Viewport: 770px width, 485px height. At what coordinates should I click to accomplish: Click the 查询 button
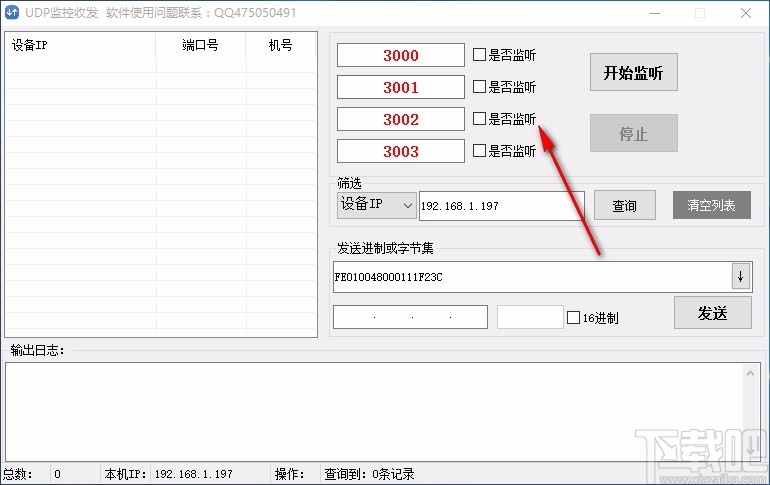pyautogui.click(x=625, y=205)
